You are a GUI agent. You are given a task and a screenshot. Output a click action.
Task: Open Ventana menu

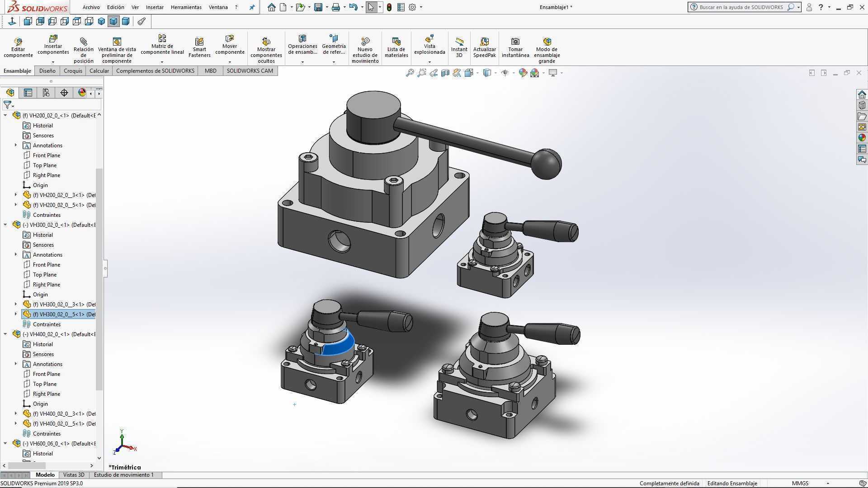coord(218,7)
